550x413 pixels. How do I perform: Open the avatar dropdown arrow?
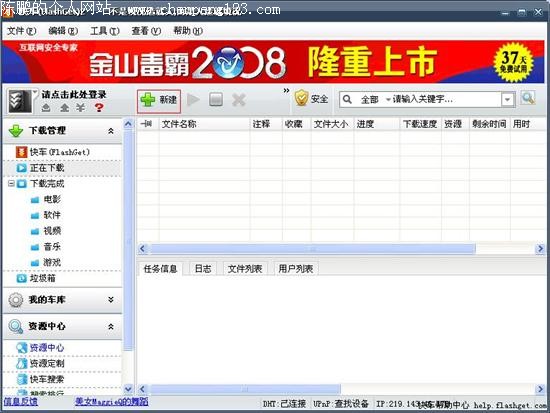point(35,92)
